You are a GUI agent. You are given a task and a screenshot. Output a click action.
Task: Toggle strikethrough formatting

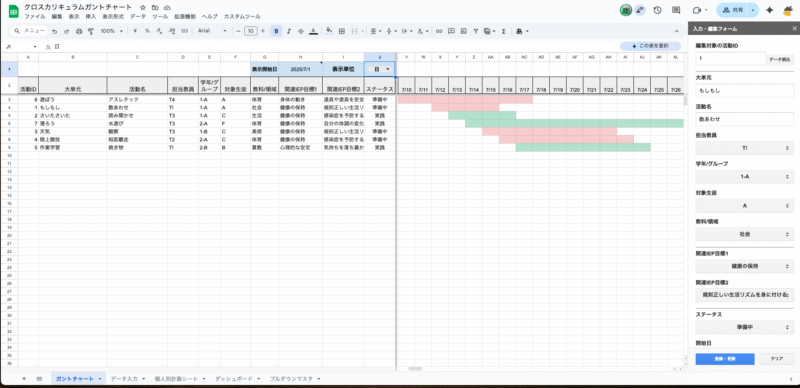pyautogui.click(x=301, y=31)
